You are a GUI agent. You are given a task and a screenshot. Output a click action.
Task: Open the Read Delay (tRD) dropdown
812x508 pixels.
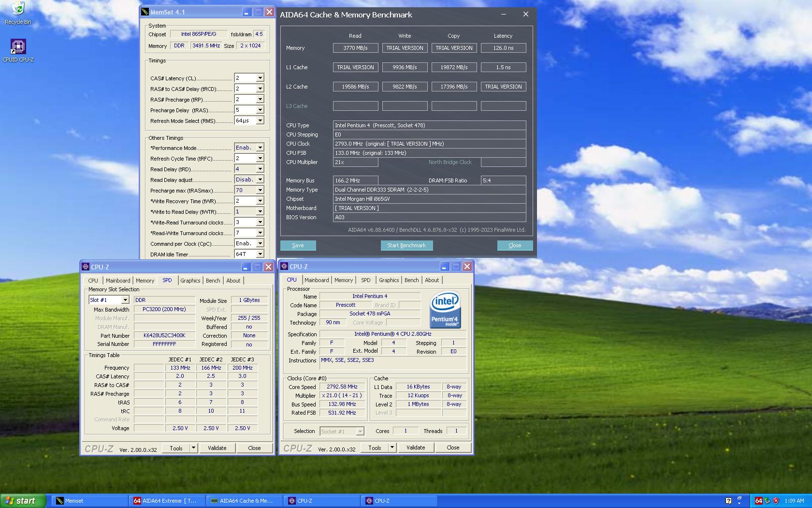260,169
